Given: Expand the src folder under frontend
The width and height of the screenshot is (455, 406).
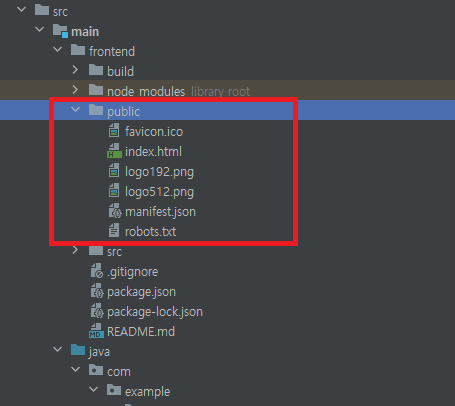Looking at the screenshot, I should pos(75,250).
